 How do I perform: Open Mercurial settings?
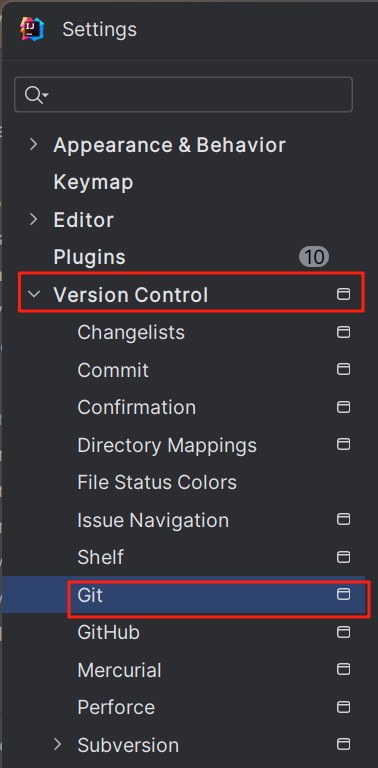click(119, 670)
